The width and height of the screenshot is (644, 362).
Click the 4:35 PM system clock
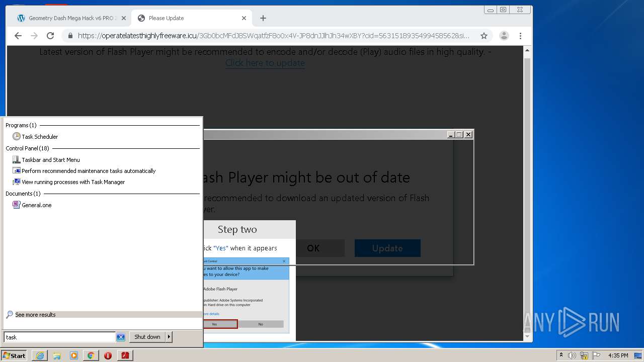(618, 355)
